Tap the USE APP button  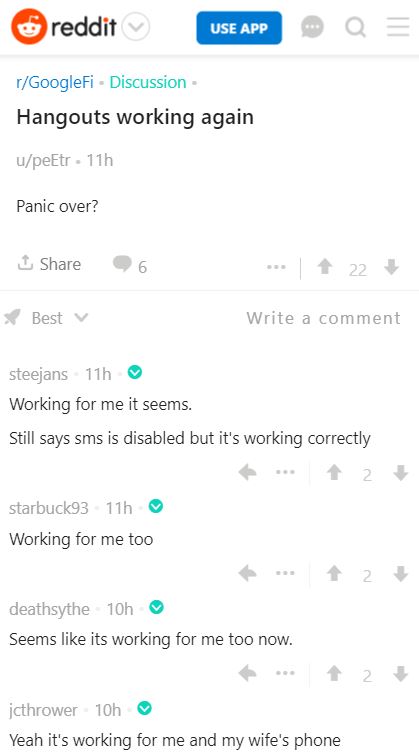click(x=239, y=28)
